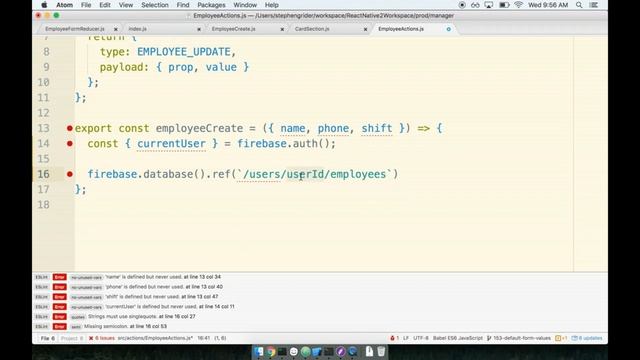Click employeeCreate function name on line 13
Screen dimensions: 640x360
(199, 128)
